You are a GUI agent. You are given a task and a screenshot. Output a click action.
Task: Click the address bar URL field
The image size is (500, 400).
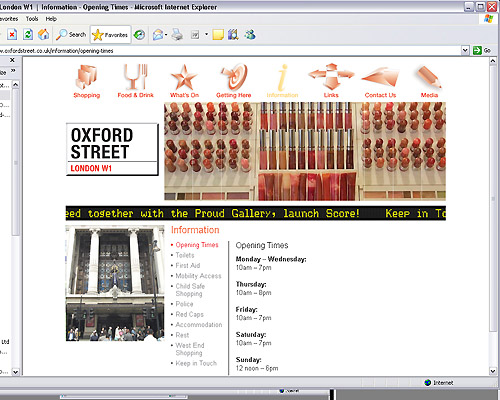click(230, 51)
